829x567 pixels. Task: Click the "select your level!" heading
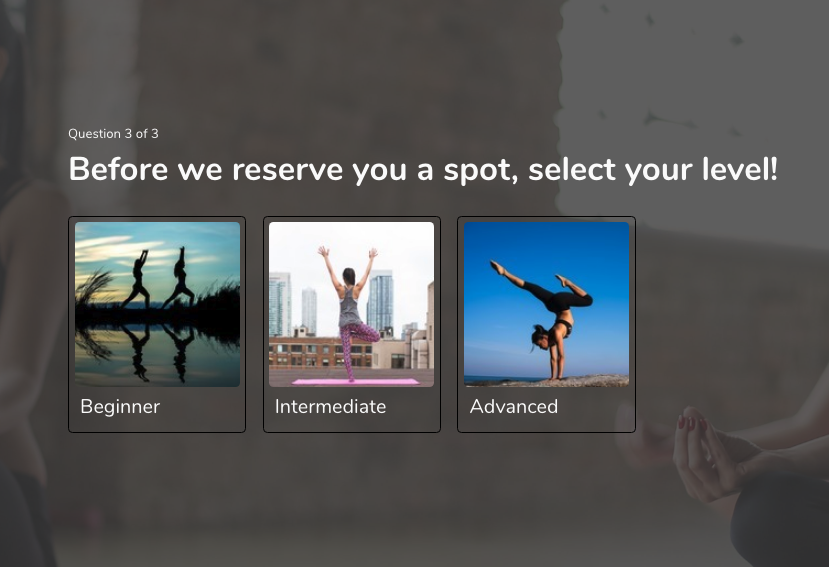[653, 169]
